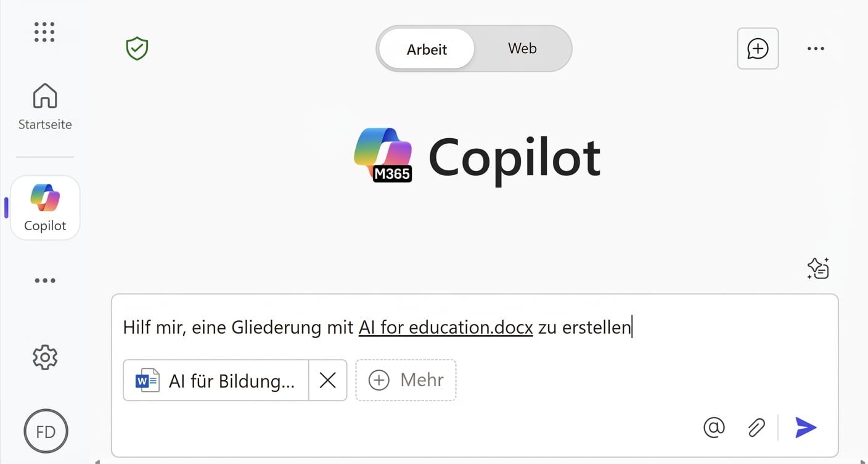Start a new chat conversation
The height and width of the screenshot is (464, 868).
click(758, 48)
